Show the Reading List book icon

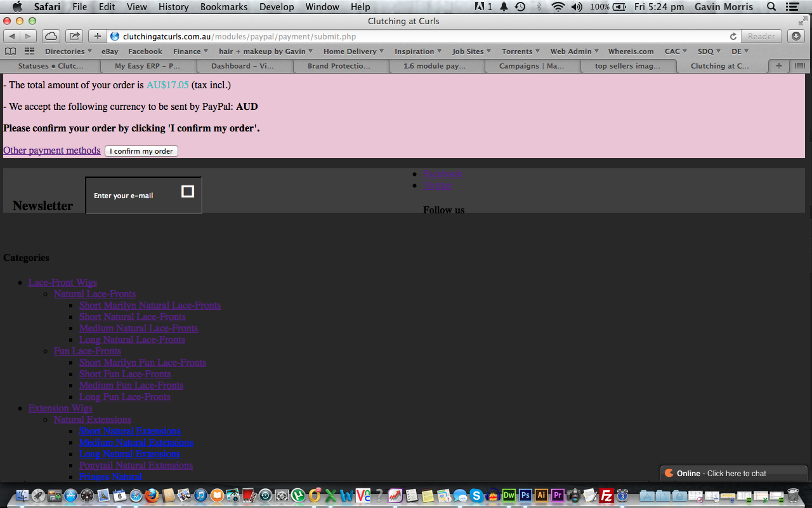click(11, 51)
